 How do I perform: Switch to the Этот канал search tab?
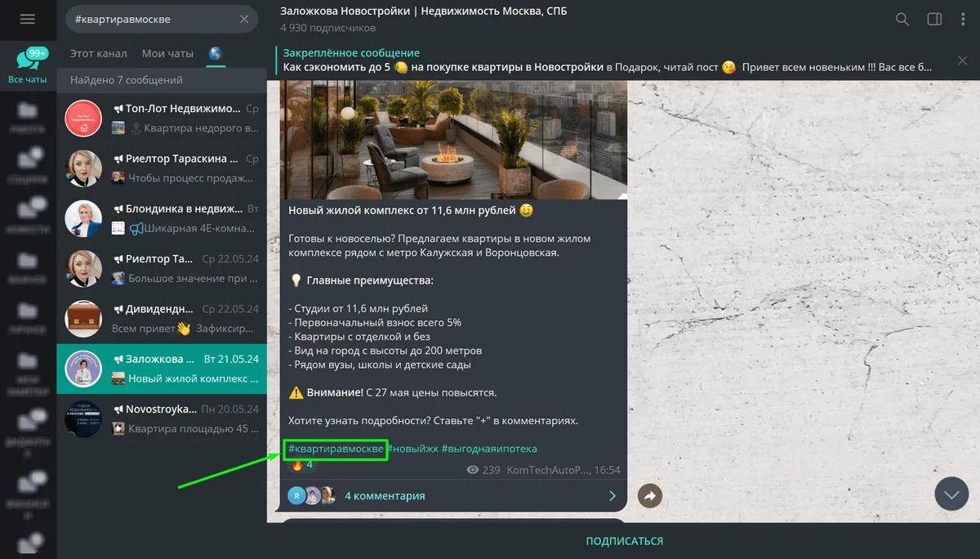99,54
